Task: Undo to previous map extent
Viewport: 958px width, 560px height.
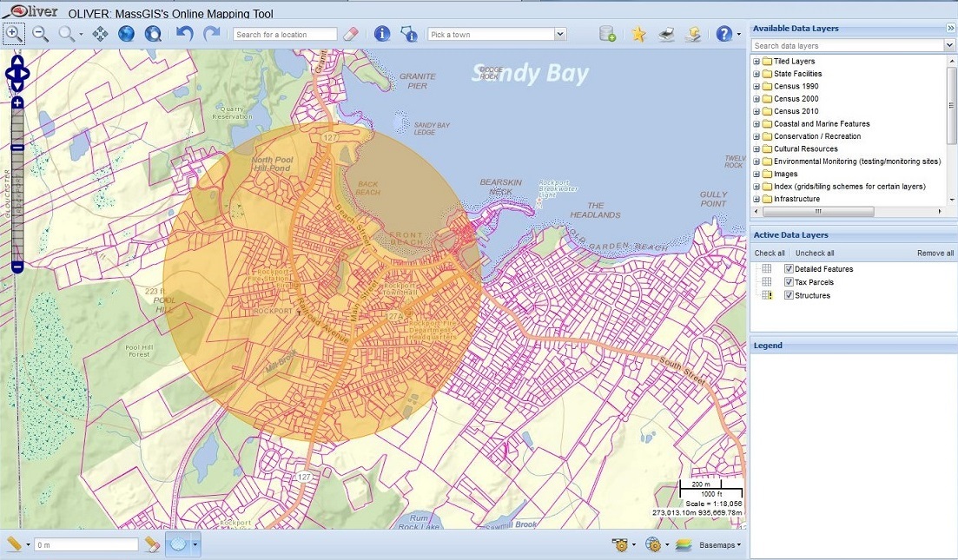Action: pos(184,34)
